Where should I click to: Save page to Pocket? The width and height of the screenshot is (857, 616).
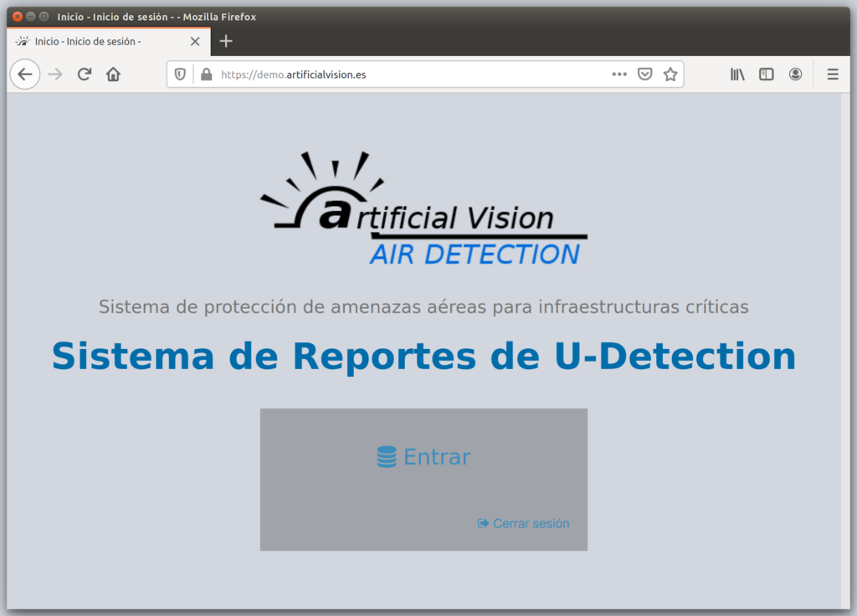click(x=645, y=74)
